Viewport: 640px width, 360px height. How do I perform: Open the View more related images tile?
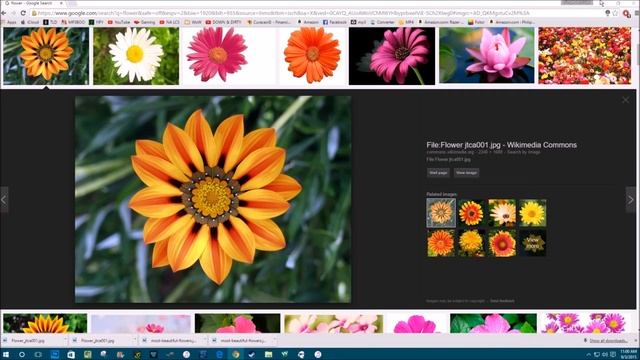[x=532, y=243]
